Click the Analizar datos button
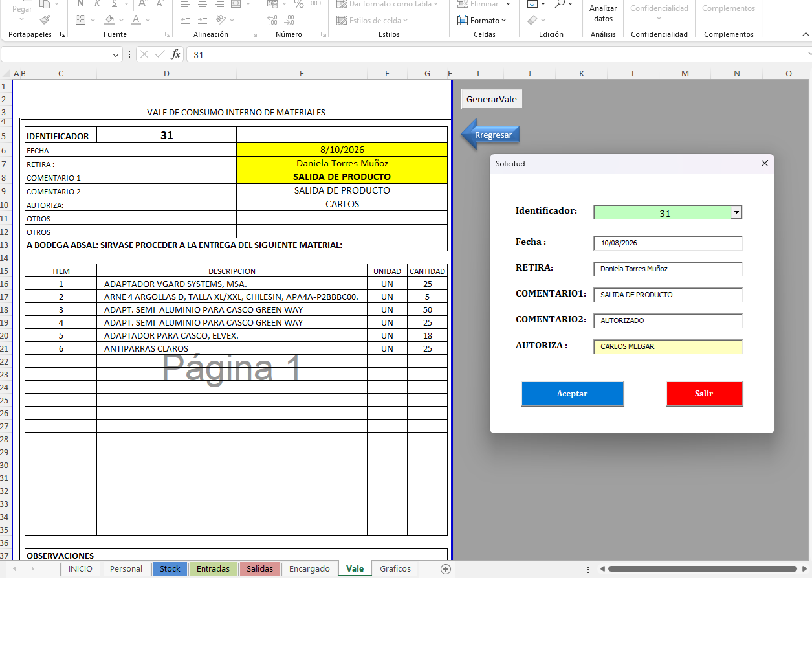812x663 pixels. tap(603, 14)
